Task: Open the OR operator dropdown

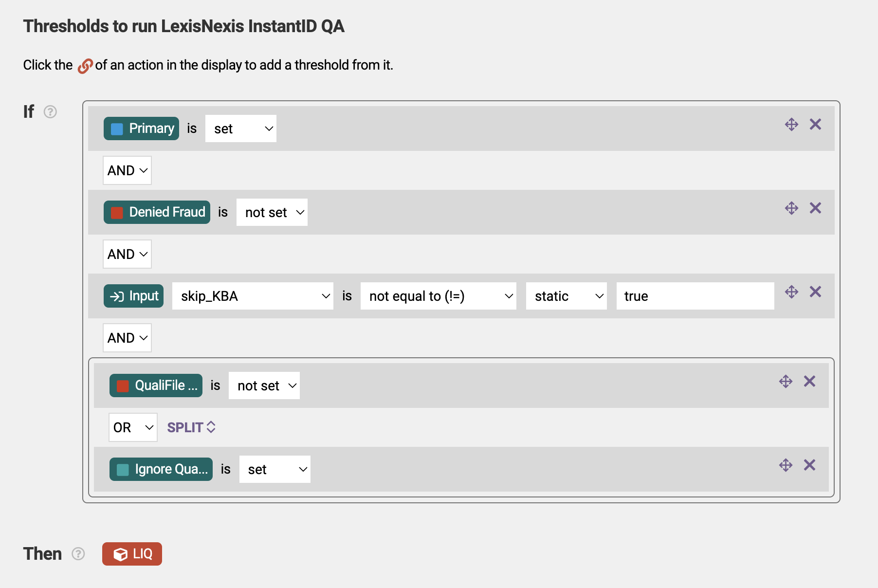Action: [133, 427]
